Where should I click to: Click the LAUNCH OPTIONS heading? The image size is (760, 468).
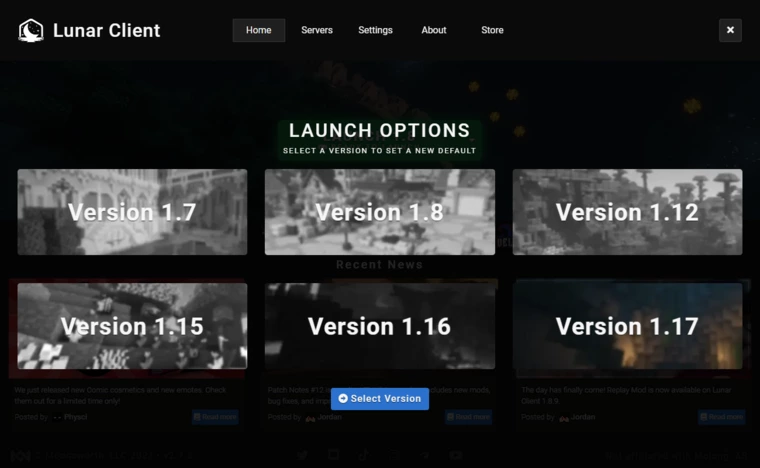point(380,130)
